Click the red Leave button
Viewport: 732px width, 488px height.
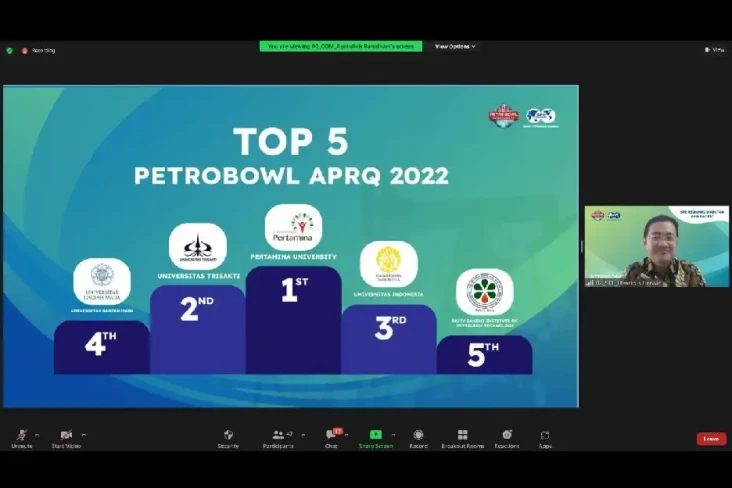711,439
